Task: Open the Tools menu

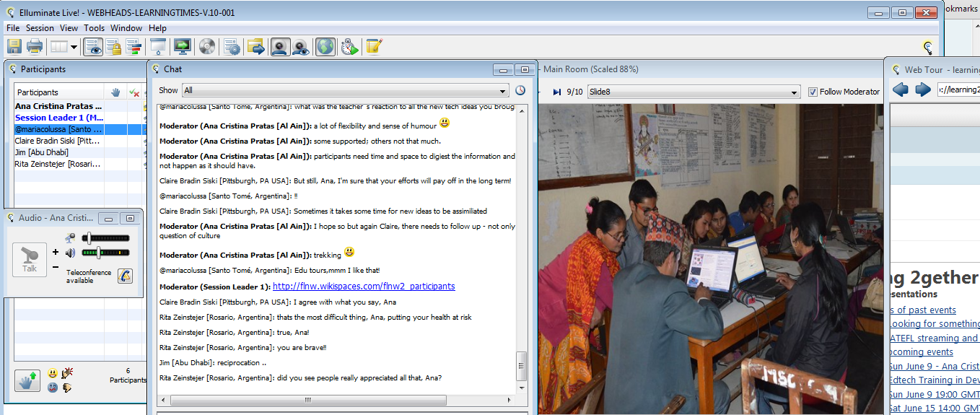Action: coord(94,28)
